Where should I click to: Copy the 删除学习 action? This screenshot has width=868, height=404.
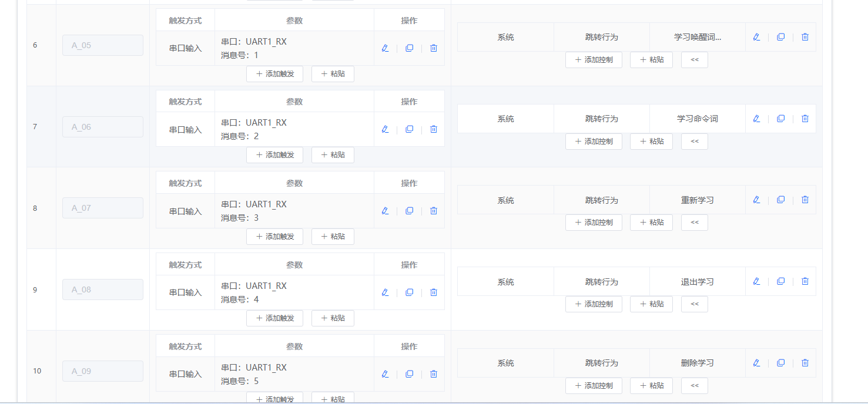(780, 363)
